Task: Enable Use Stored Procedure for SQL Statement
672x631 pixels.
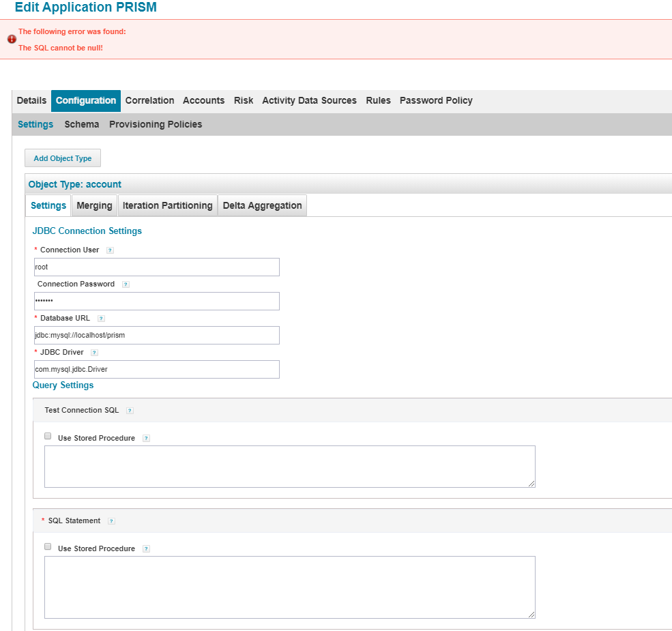Action: pyautogui.click(x=48, y=546)
